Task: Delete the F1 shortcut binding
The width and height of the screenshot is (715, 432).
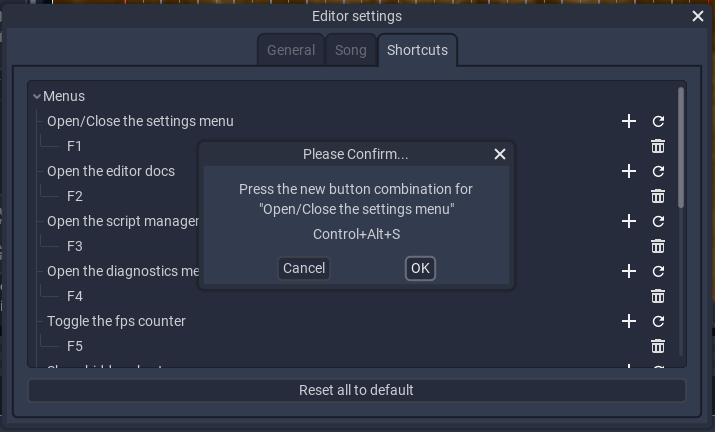Action: (658, 146)
